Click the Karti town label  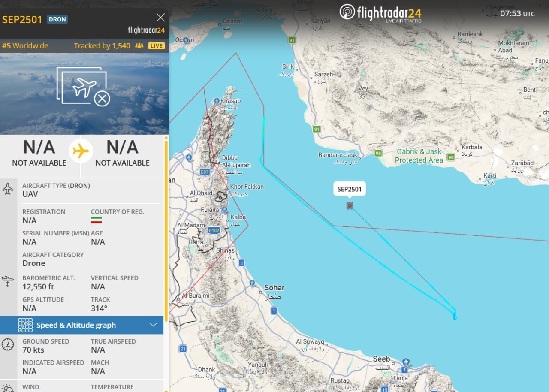click(x=490, y=175)
